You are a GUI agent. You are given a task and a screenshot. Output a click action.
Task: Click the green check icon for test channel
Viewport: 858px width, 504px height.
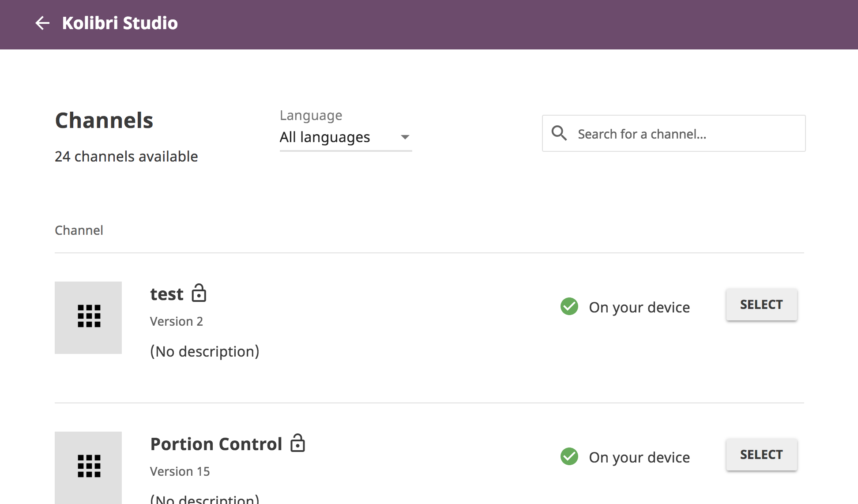point(569,306)
